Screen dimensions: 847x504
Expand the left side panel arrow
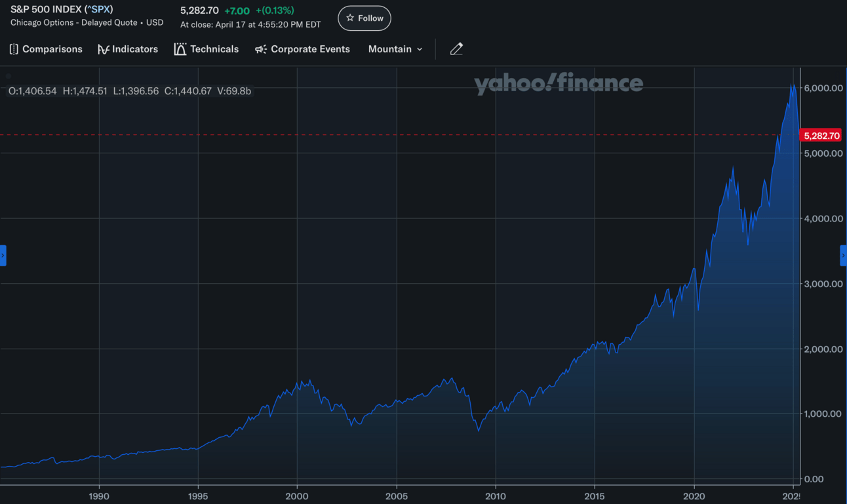pyautogui.click(x=3, y=255)
